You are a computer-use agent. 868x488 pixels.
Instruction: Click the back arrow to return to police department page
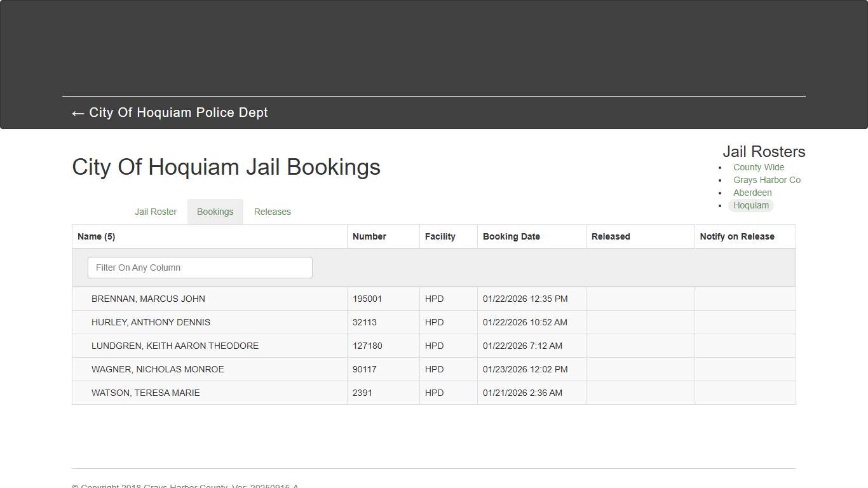click(x=77, y=113)
